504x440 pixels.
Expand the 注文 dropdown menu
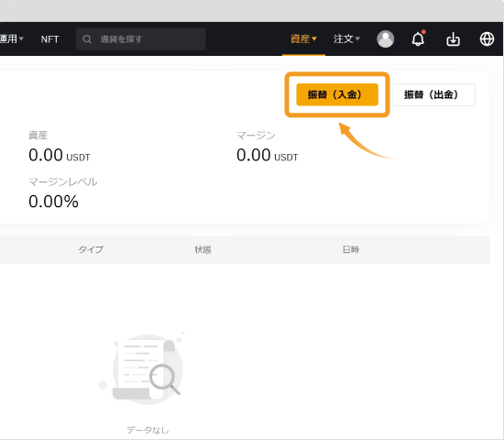pos(346,38)
